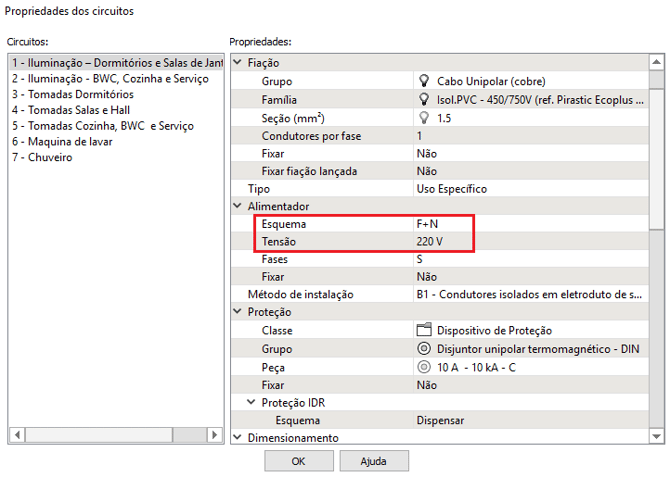Click lightbulb icon beside section 1.5

(x=423, y=117)
